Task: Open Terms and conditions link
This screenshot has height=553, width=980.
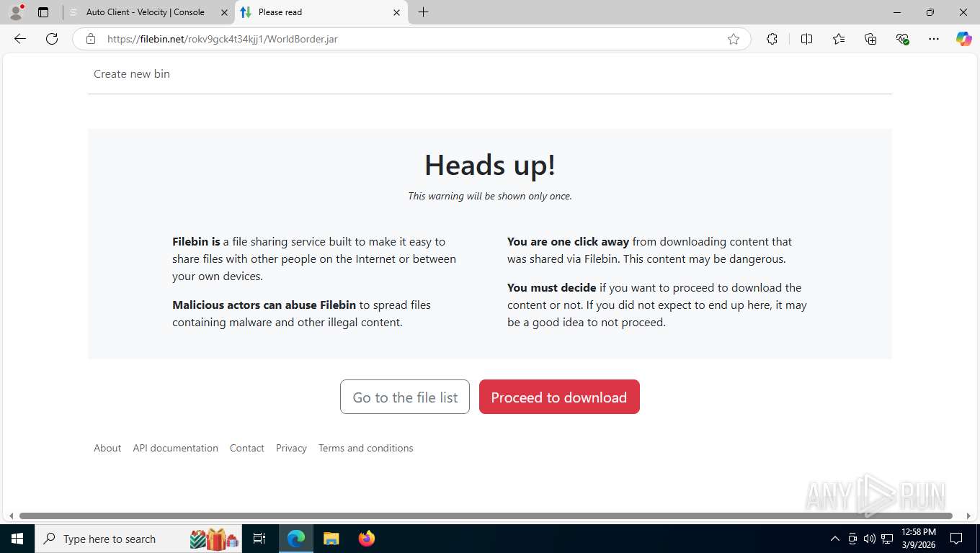Action: 366,448
